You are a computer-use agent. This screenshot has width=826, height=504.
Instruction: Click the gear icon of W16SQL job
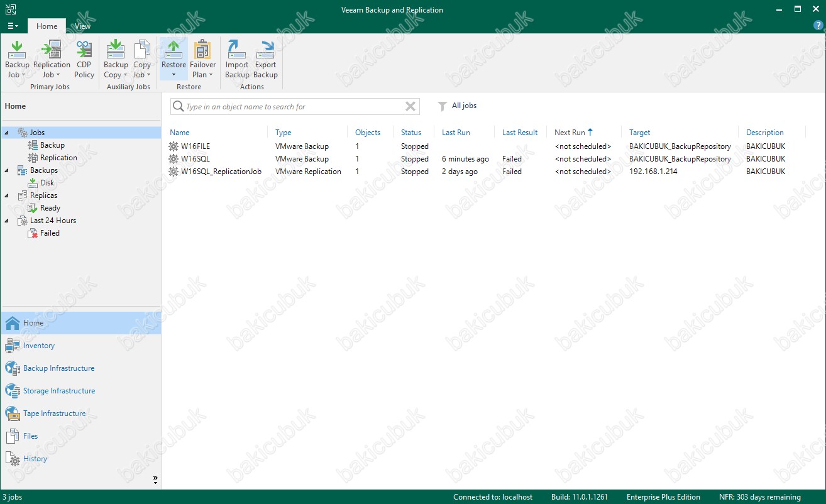(173, 159)
